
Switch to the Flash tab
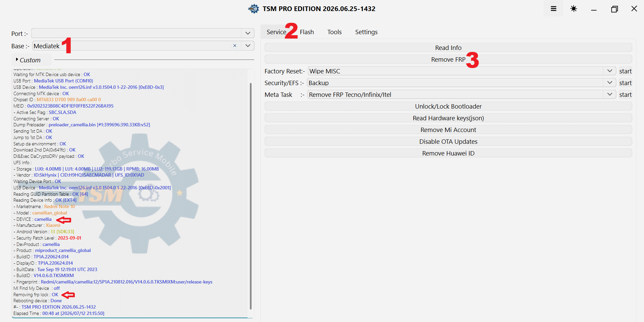[x=307, y=32]
